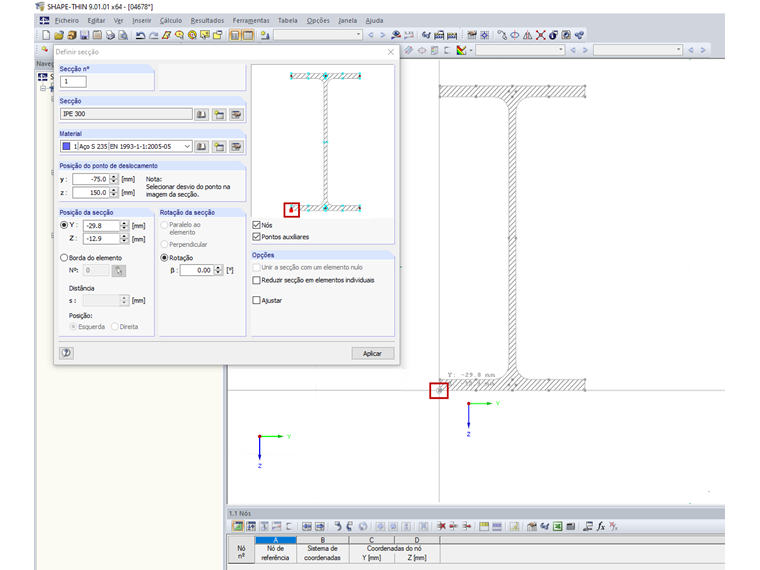Open the Opções menu
Screen dimensions: 760x570
coord(318,20)
